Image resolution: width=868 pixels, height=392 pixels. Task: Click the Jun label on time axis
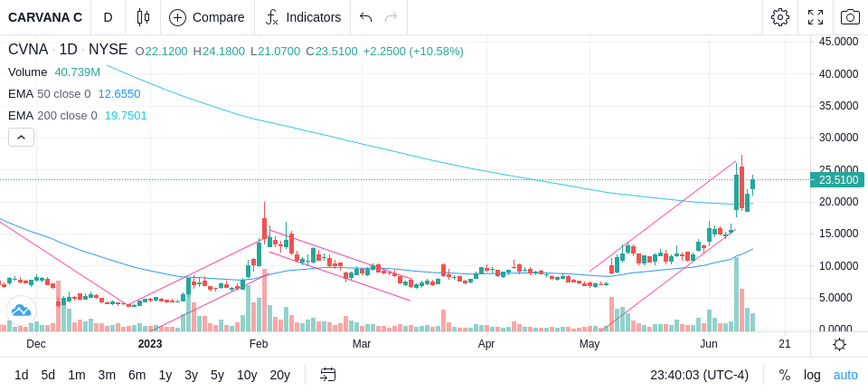(709, 344)
